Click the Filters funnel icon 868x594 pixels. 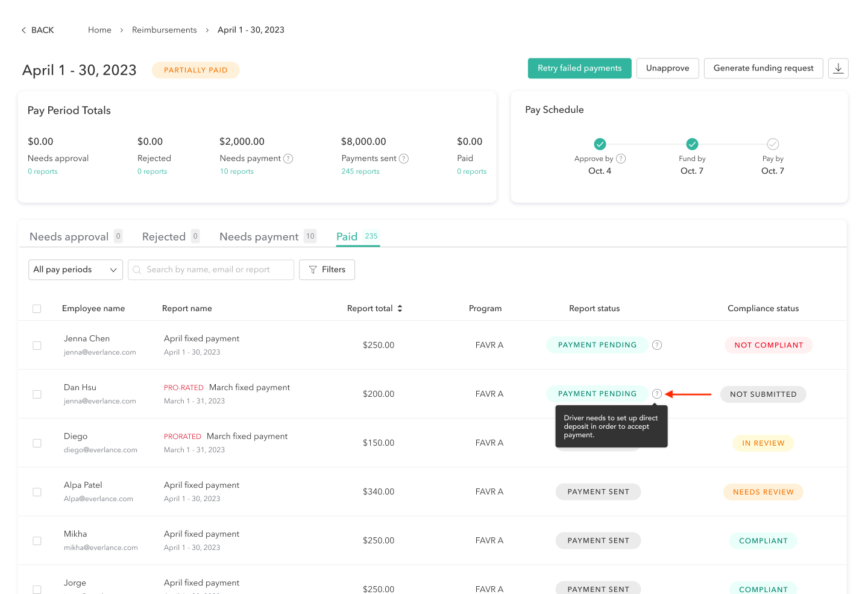pos(312,270)
